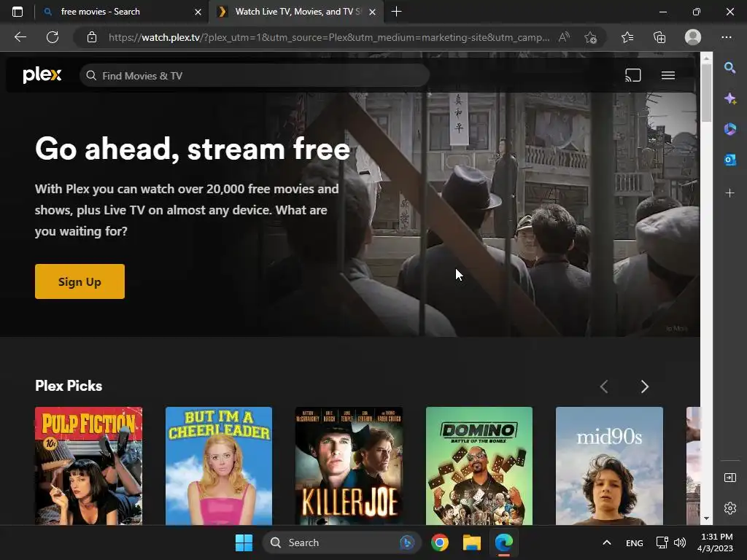Click the Microsoft Edge taskbar icon
747x560 pixels.
tap(503, 542)
